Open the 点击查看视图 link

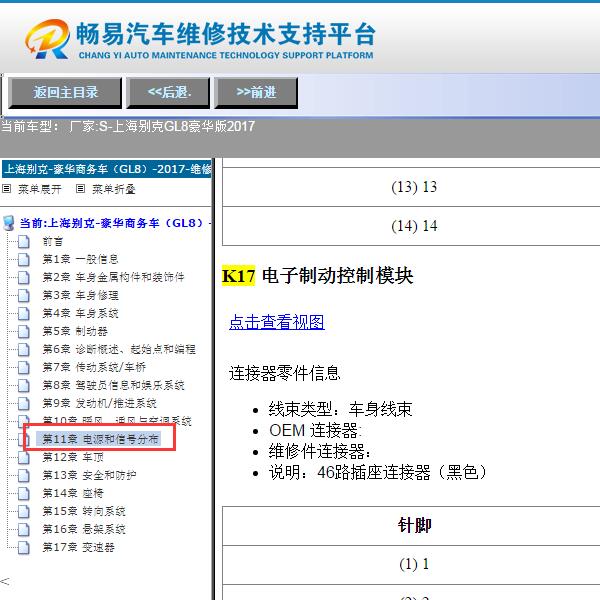pyautogui.click(x=277, y=322)
